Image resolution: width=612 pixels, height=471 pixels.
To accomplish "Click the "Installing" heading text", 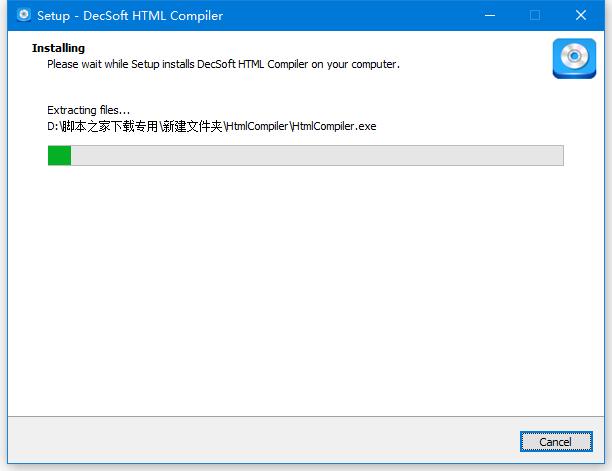I will (58, 48).
